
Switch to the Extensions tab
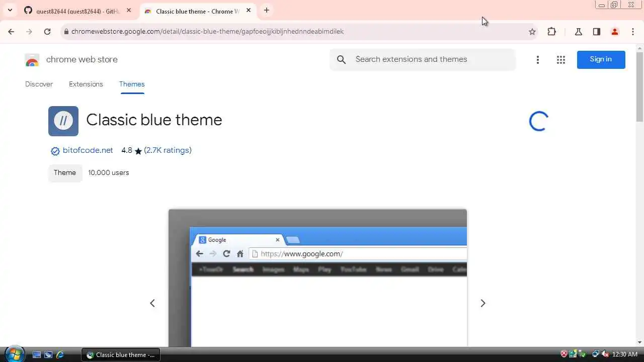86,84
